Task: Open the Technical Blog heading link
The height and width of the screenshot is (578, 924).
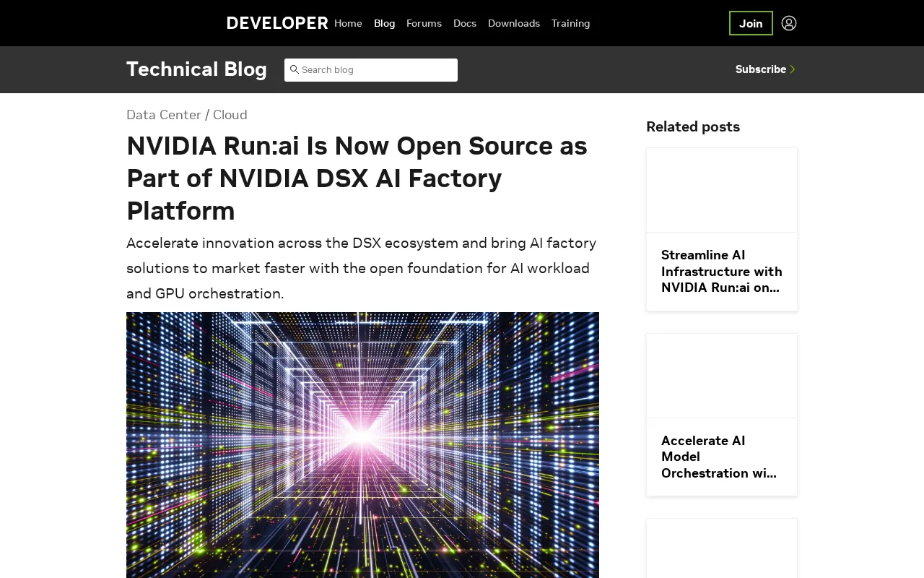Action: [x=196, y=69]
